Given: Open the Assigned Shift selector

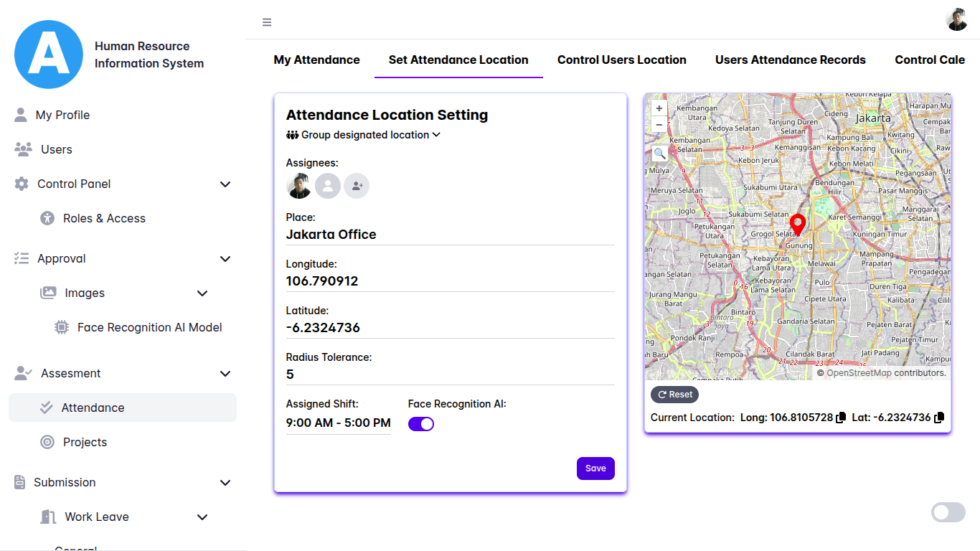Looking at the screenshot, I should (339, 423).
